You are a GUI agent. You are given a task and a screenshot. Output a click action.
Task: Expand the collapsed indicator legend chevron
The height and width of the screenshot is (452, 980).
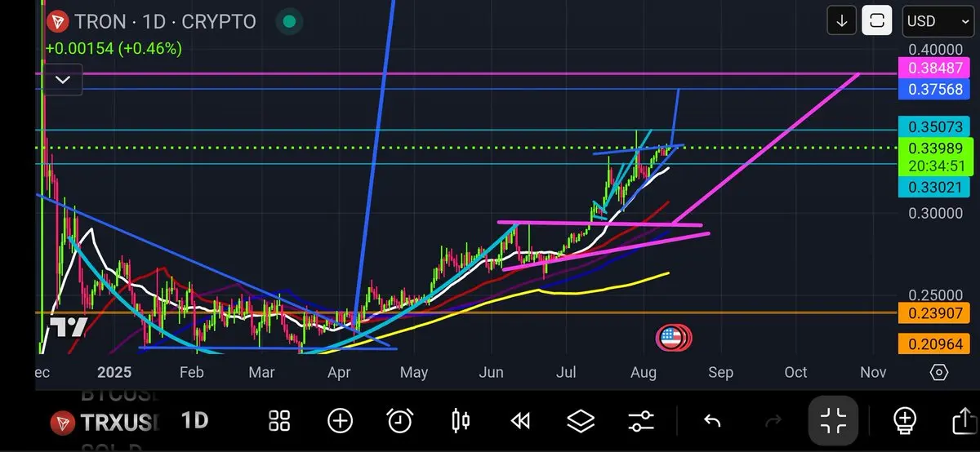point(63,80)
